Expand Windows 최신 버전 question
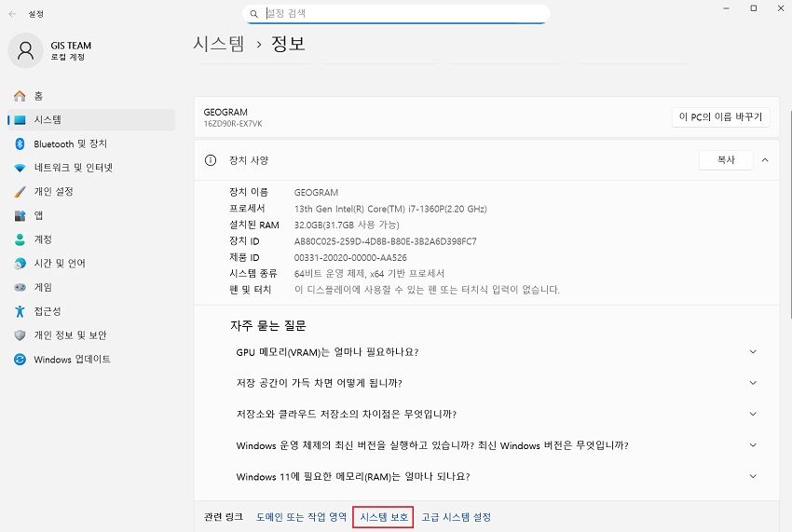This screenshot has height=532, width=792. [753, 445]
